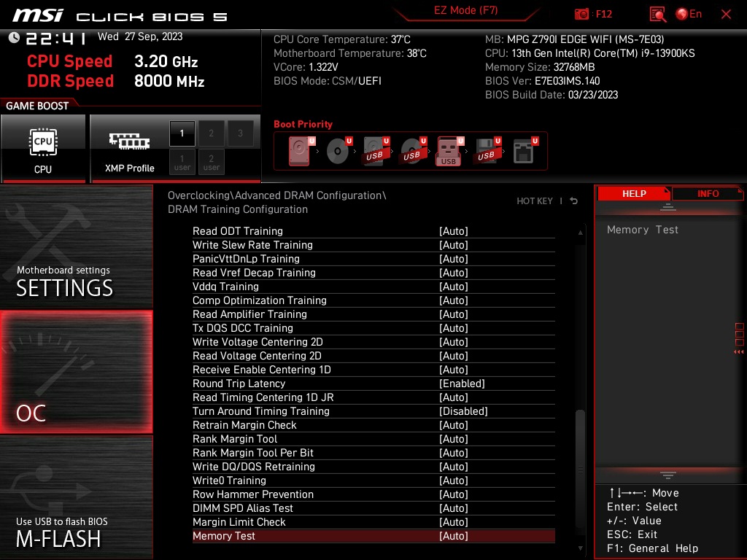Open the BIOS search magnifier icon
The width and height of the screenshot is (747, 560).
[658, 15]
